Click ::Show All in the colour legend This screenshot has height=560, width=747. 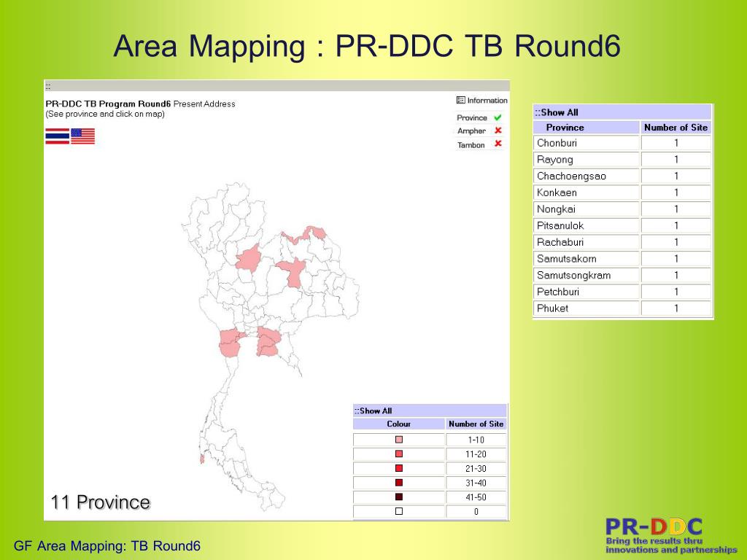[x=373, y=411]
